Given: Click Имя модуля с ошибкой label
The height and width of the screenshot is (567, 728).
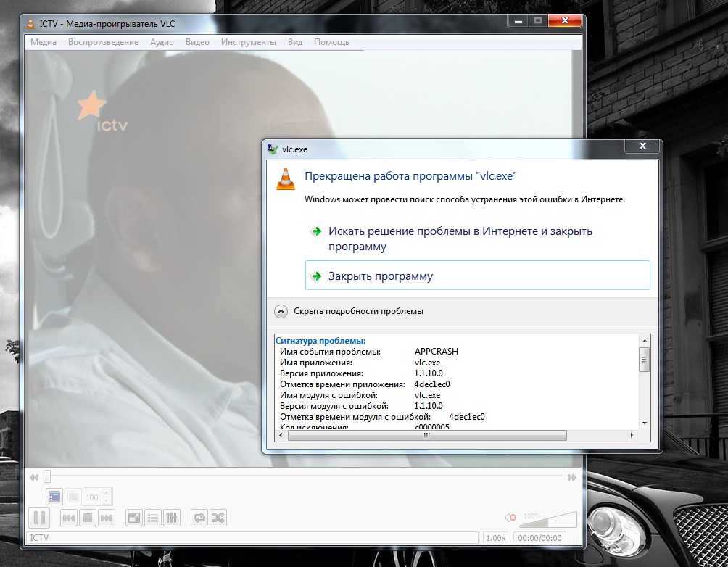Looking at the screenshot, I should (328, 395).
